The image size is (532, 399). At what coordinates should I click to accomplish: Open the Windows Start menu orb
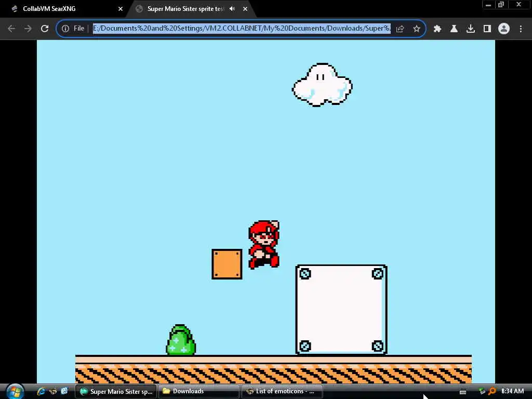coord(15,392)
